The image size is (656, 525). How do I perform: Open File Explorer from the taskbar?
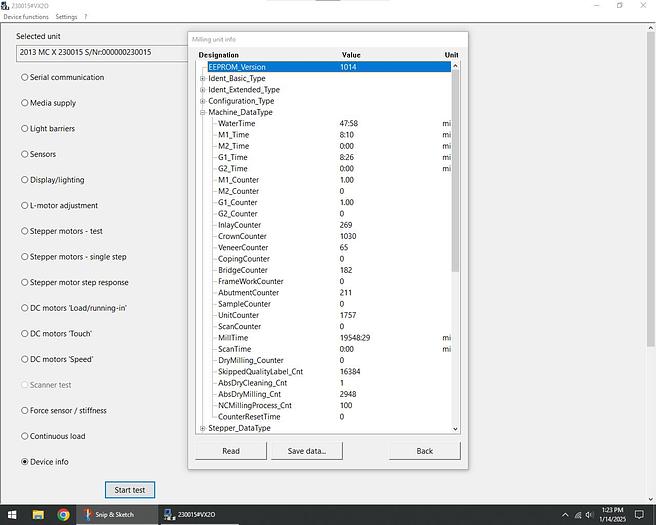[x=38, y=515]
